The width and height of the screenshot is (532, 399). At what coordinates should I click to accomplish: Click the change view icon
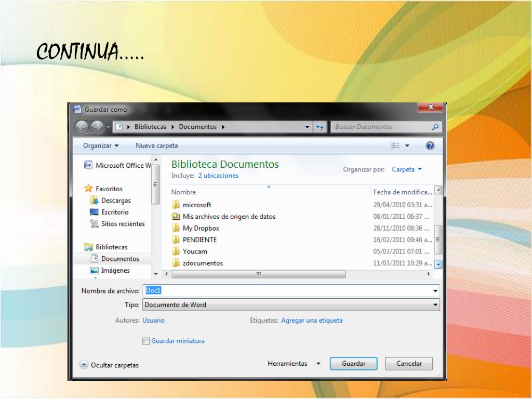(395, 145)
